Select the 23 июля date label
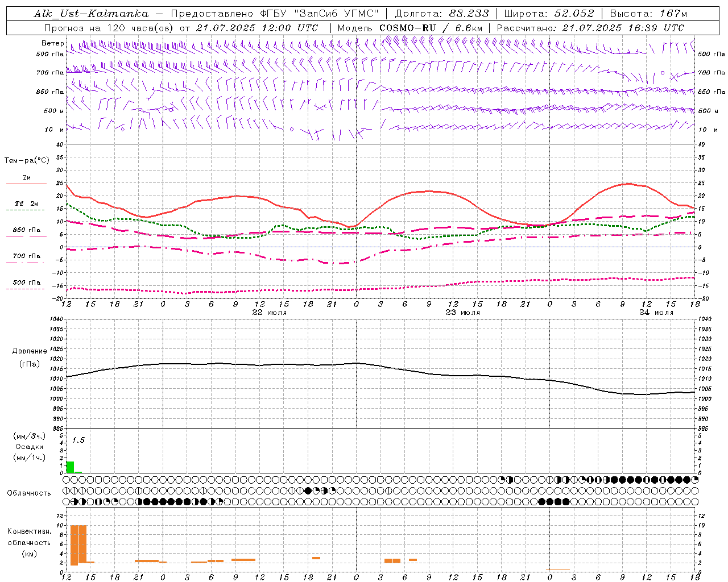This screenshot has height=582, width=728. tap(463, 313)
